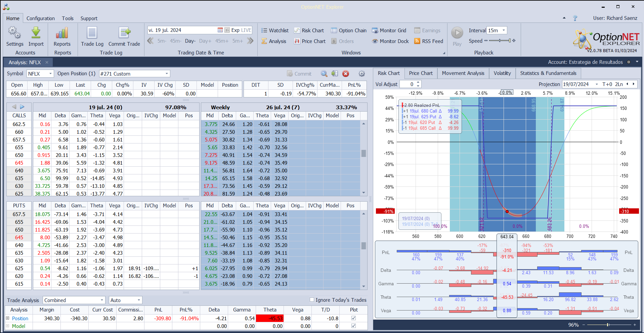Uncheck Plot for the Model row
Viewport: 644px width, 333px height.
353,326
